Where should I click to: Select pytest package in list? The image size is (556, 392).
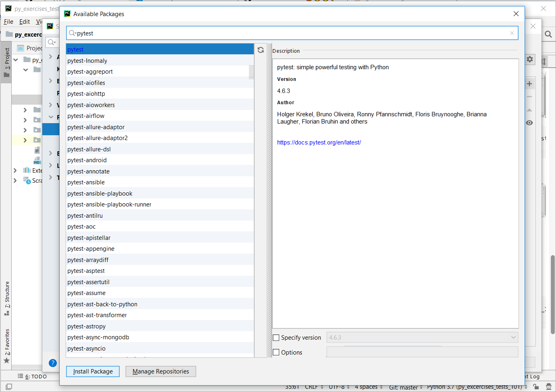tap(160, 50)
